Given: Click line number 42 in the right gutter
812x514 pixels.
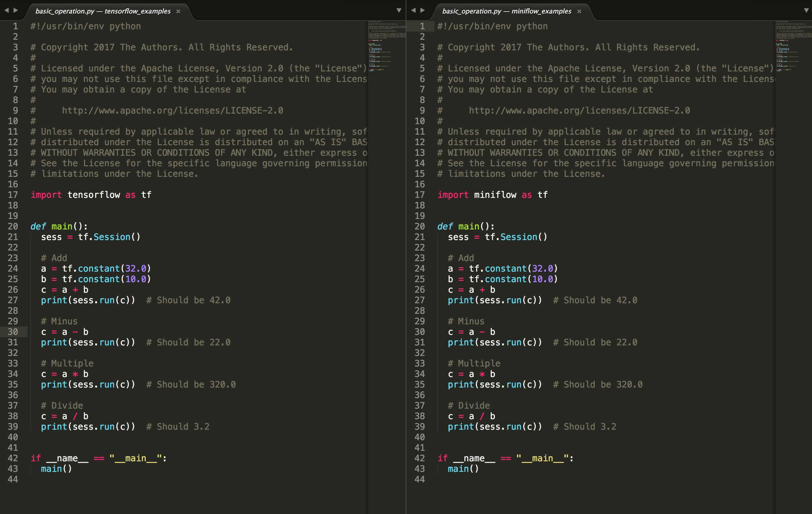Looking at the screenshot, I should (419, 458).
